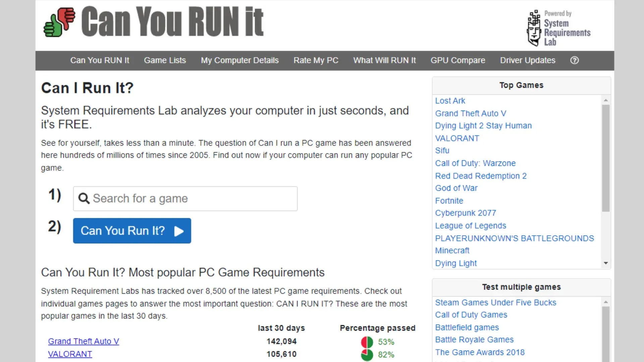644x362 pixels.
Task: Click the Can You Run It? button
Action: pos(131,230)
